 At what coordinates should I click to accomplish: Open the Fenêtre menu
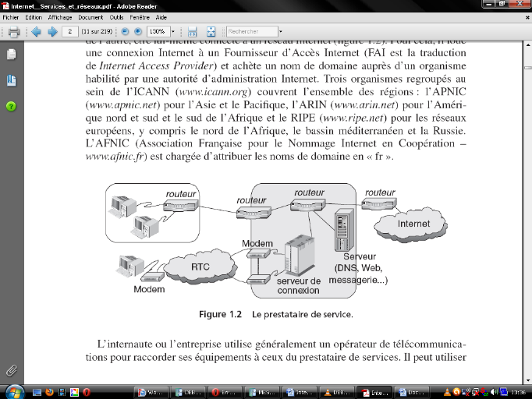pos(140,17)
